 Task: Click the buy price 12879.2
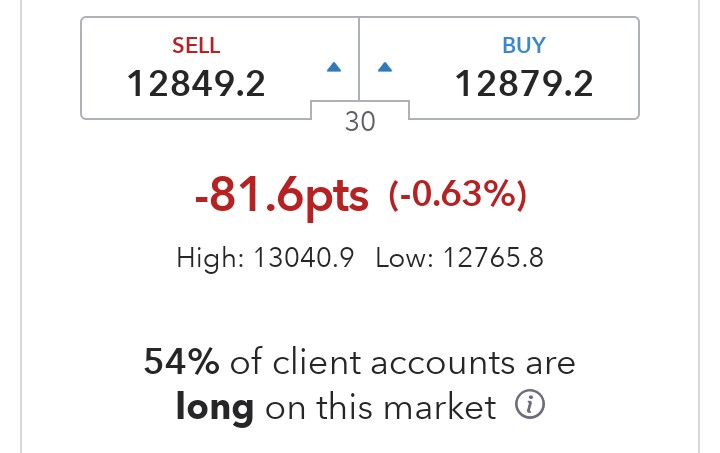point(524,84)
